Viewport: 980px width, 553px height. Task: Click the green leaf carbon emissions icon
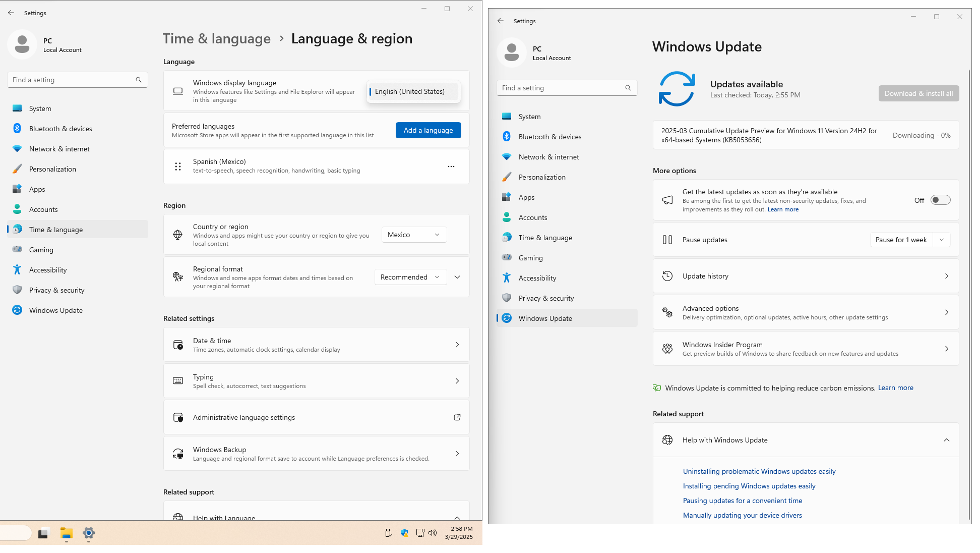point(657,388)
